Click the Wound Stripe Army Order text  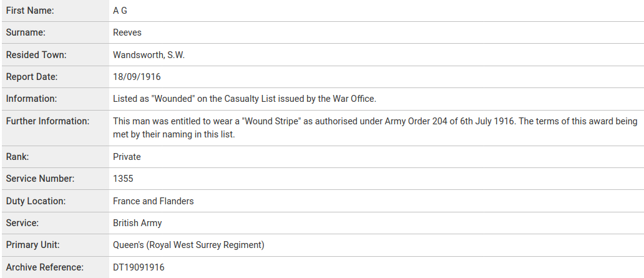pyautogui.click(x=376, y=127)
